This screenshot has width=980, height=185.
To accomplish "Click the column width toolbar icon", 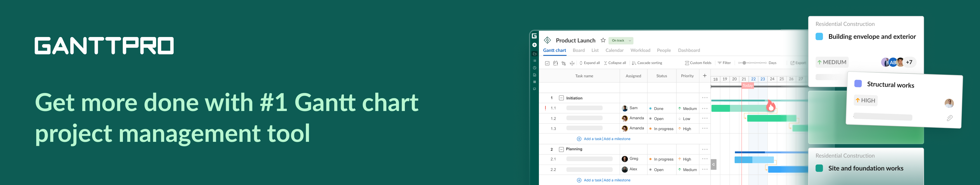I will click(x=572, y=63).
